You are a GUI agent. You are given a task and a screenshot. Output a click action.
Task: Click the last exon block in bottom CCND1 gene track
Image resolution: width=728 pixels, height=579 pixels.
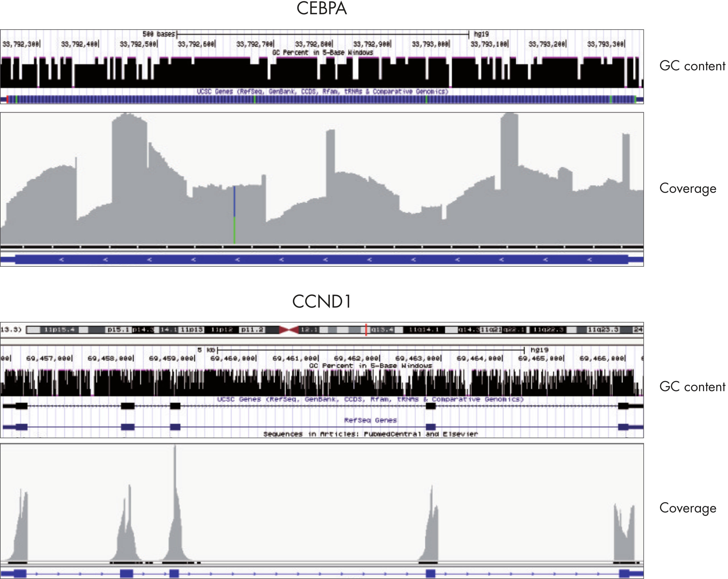[x=624, y=573]
